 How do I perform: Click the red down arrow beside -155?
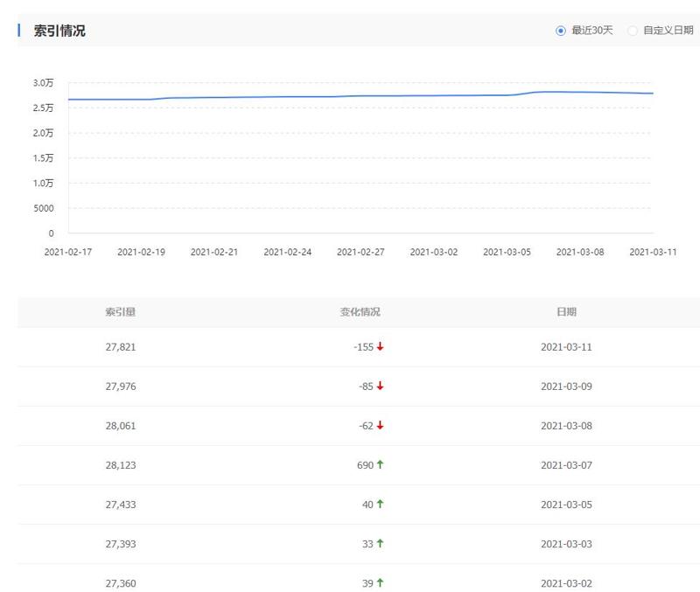(381, 347)
